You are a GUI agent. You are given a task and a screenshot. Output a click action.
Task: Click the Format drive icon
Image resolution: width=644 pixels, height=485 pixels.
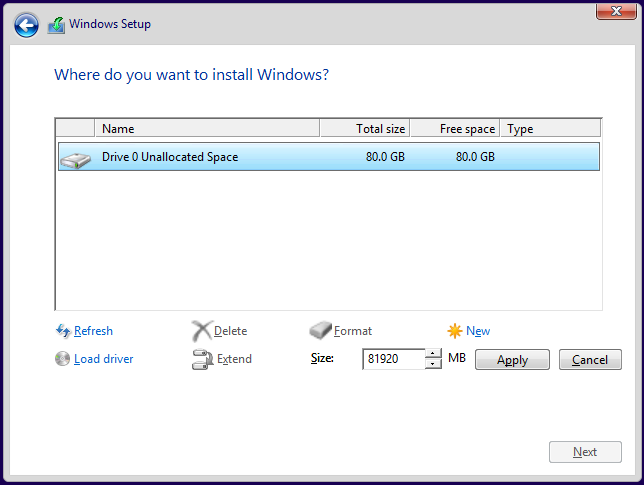[x=320, y=331]
